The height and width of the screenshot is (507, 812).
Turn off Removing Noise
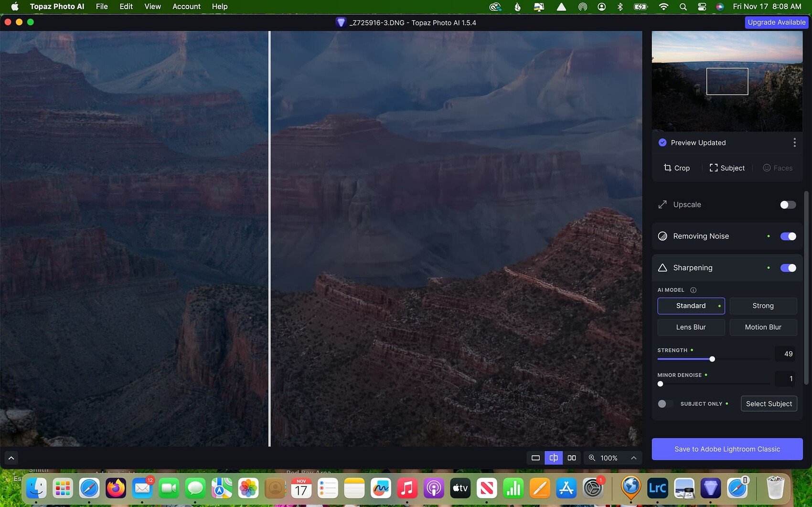[x=788, y=236]
